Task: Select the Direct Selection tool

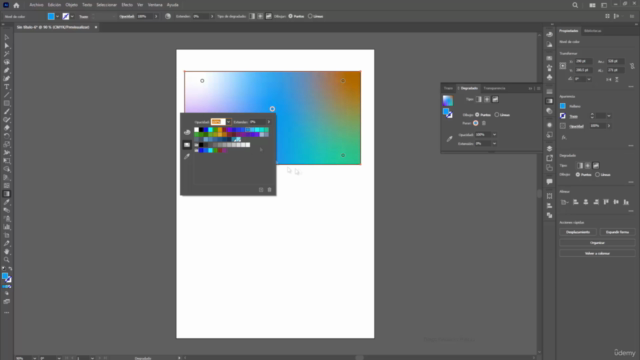Action: click(7, 45)
